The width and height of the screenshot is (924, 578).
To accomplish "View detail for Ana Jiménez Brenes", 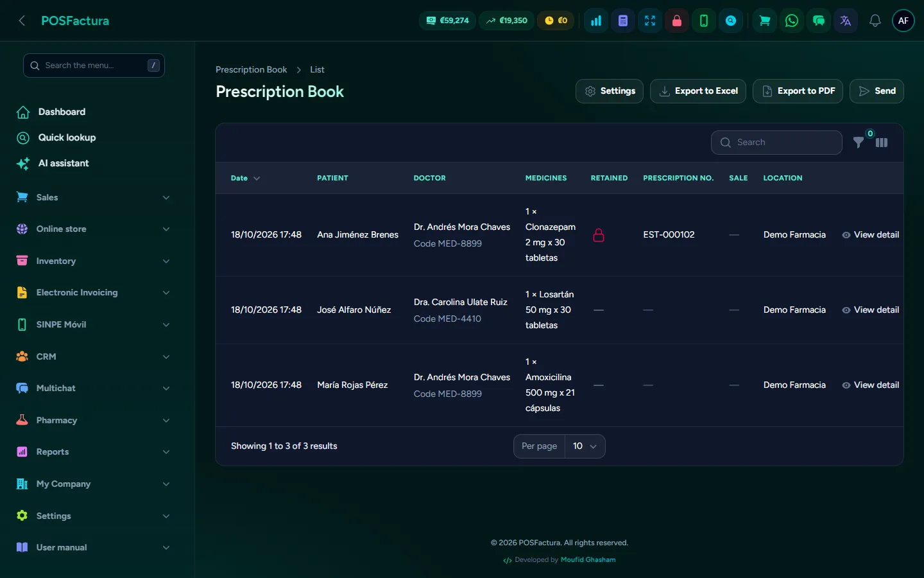I will [871, 235].
